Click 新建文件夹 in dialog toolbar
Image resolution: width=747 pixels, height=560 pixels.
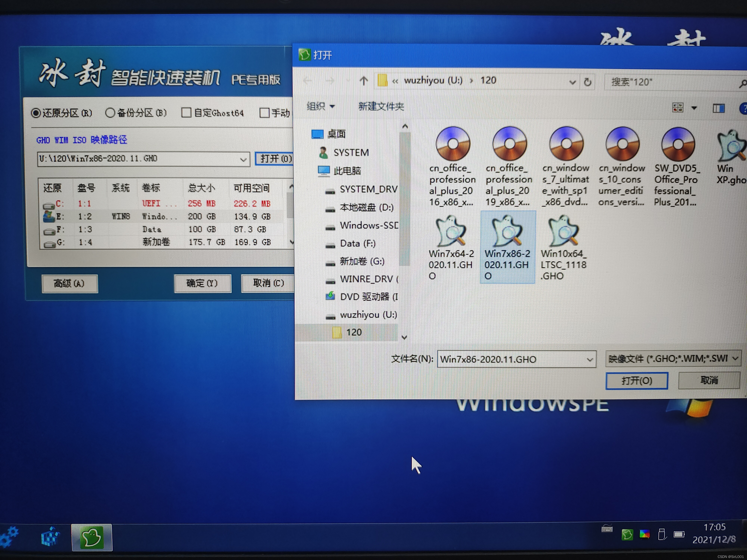[x=381, y=107]
